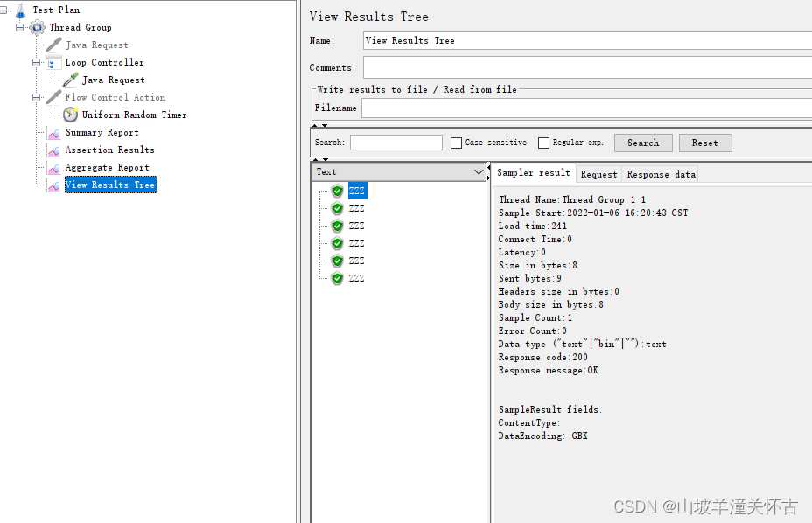The image size is (812, 523).
Task: Click the Test Plan flask icon
Action: (21, 10)
